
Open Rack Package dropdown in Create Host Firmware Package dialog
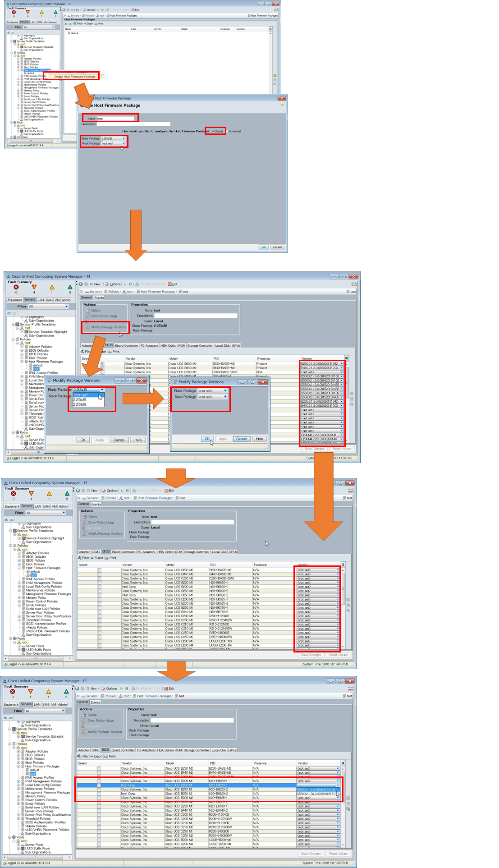click(x=113, y=143)
